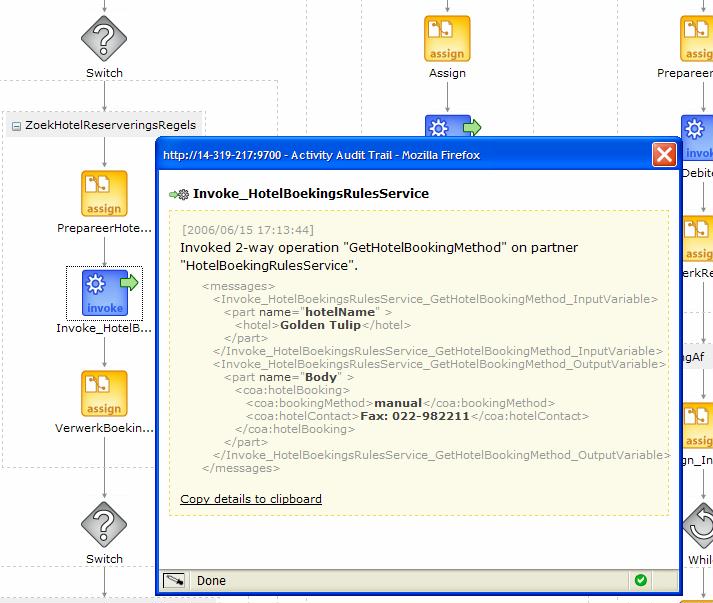Screen dimensions: 713x603
Task: Click the green checkmark icon in status bar
Action: coord(641,580)
